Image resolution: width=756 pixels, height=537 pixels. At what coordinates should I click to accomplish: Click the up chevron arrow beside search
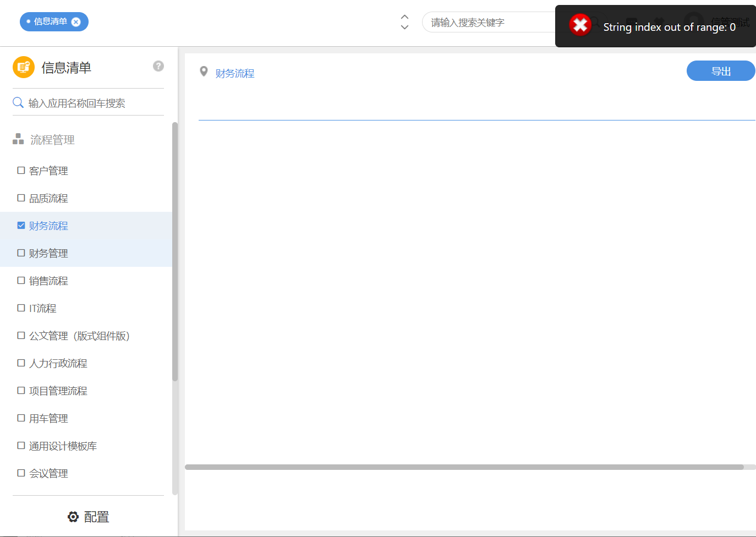click(x=404, y=17)
